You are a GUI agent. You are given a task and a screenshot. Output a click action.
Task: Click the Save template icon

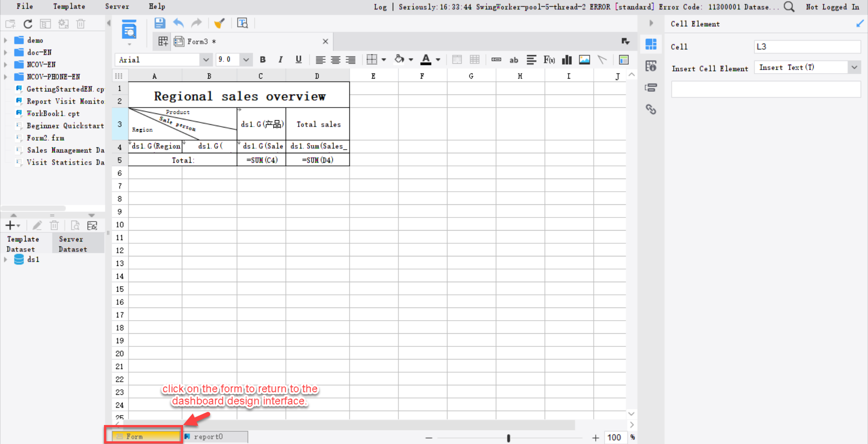click(160, 23)
